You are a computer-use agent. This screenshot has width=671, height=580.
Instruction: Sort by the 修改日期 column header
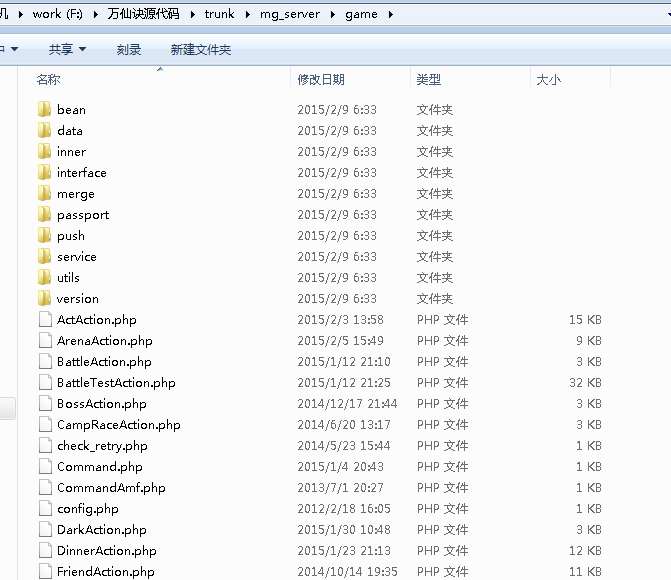click(321, 80)
